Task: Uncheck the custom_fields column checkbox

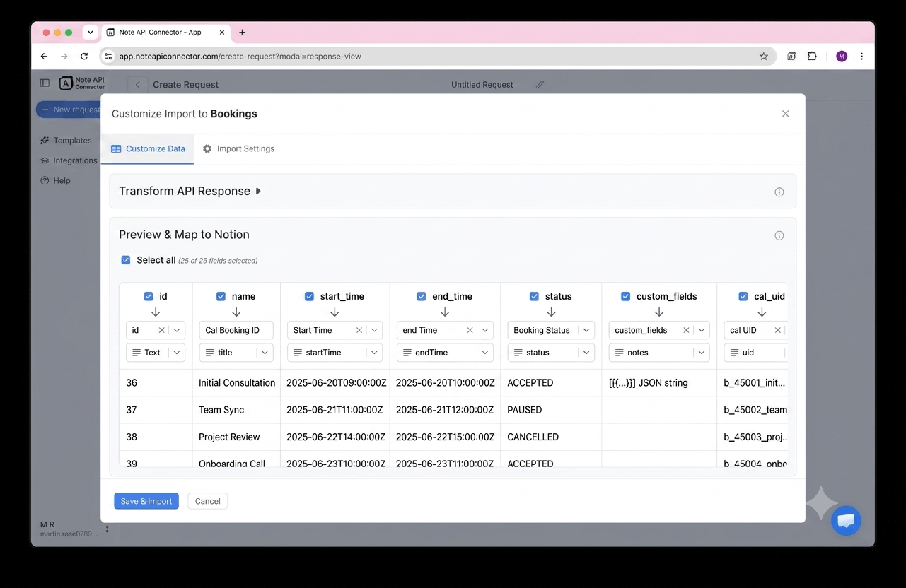Action: [x=625, y=297]
